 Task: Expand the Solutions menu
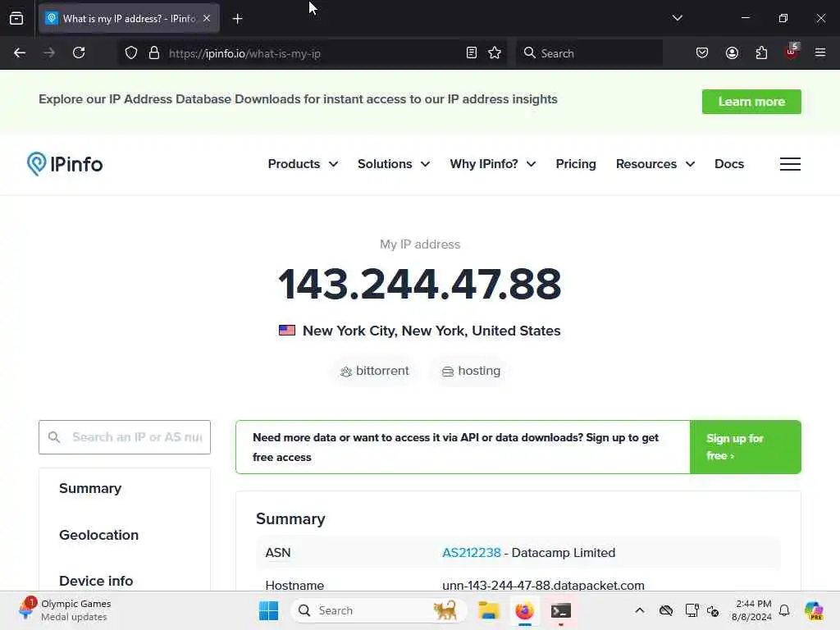(393, 164)
